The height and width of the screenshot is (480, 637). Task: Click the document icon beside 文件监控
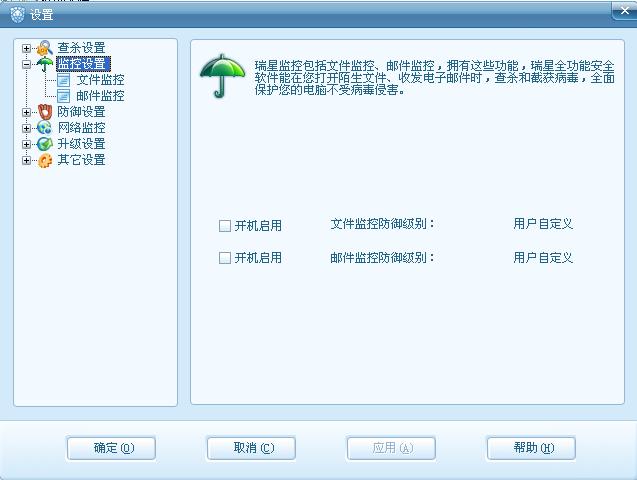[x=63, y=80]
